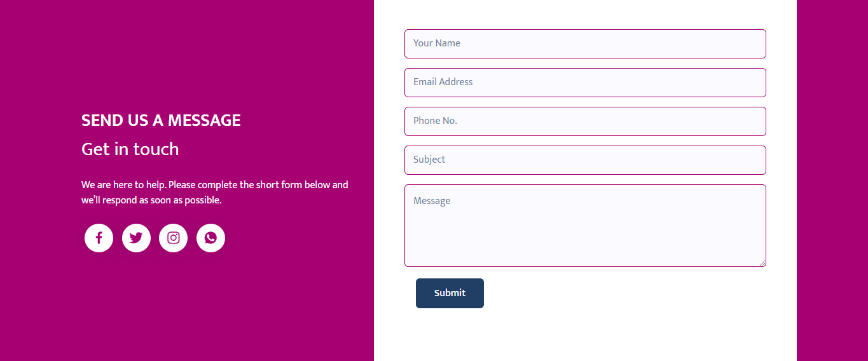Screen dimensions: 868x361
Task: Grab the Message textarea resize handle
Action: pyautogui.click(x=762, y=263)
